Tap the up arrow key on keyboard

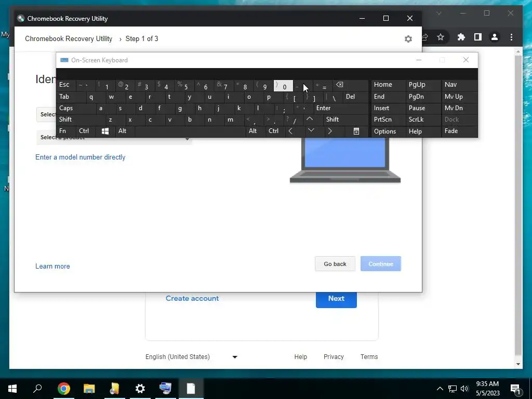(x=310, y=119)
